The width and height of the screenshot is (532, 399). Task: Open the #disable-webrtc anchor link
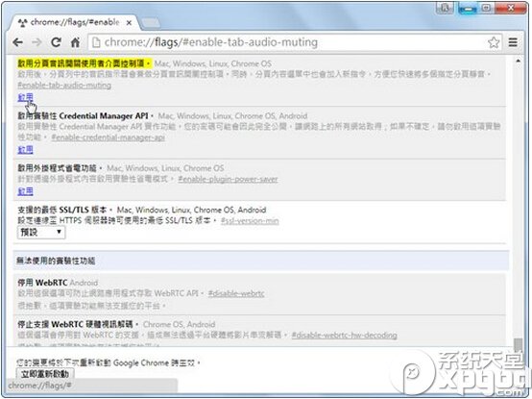(x=236, y=293)
